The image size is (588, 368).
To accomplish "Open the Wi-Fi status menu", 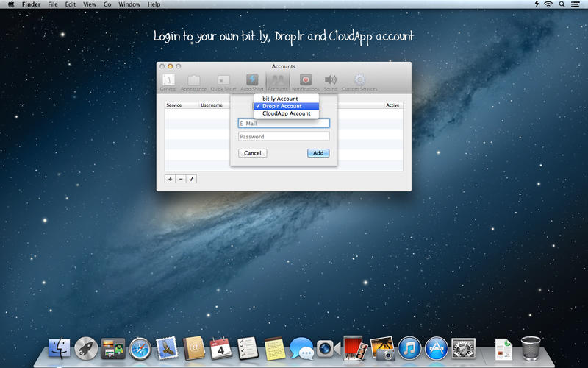I will (x=548, y=4).
